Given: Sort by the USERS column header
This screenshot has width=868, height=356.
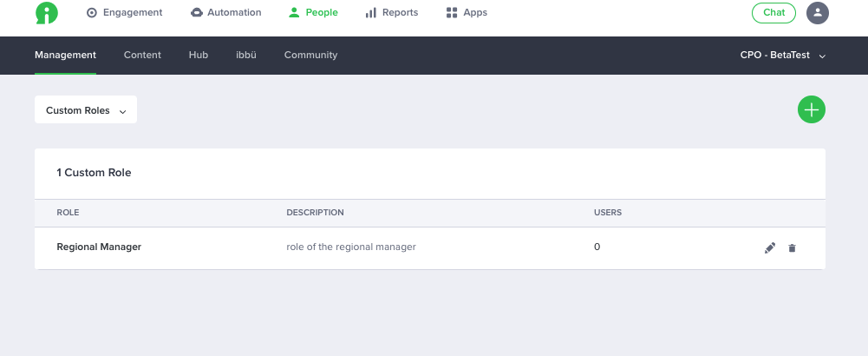Looking at the screenshot, I should tap(608, 213).
